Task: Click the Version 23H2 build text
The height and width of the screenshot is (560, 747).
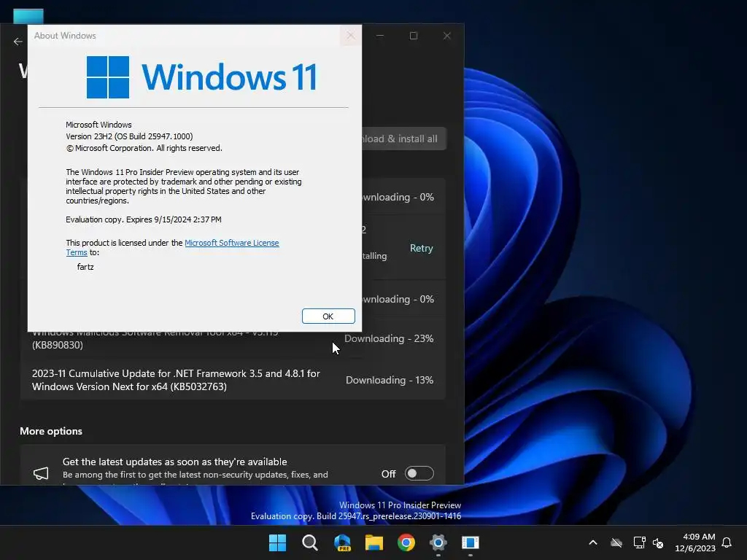Action: [129, 136]
